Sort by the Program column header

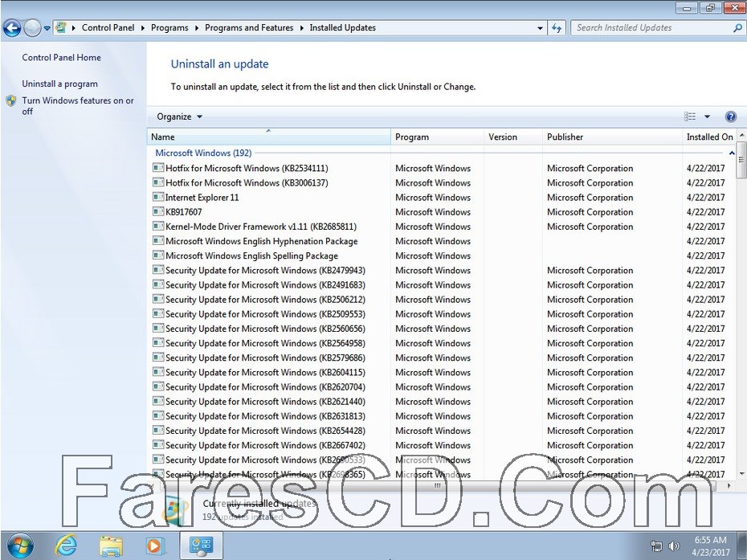click(x=437, y=137)
